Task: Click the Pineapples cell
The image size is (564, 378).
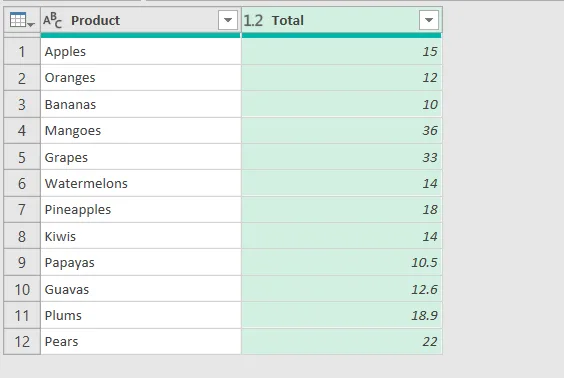Action: pos(141,210)
